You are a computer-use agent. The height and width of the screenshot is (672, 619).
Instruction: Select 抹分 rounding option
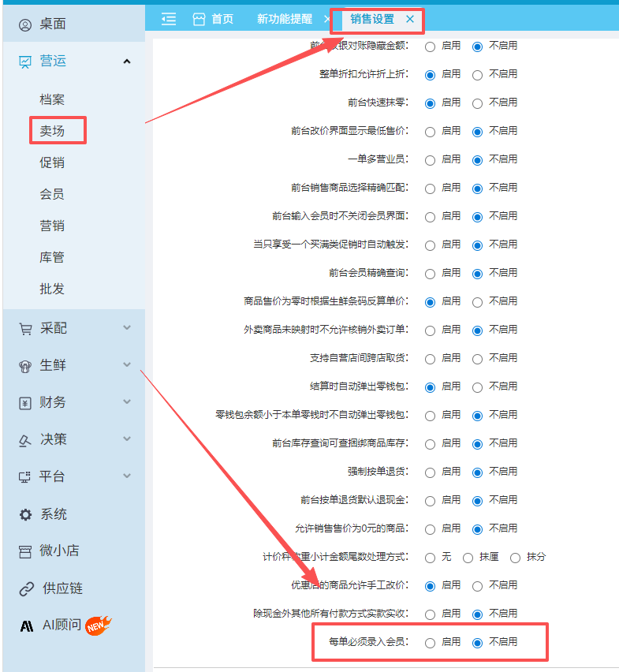[x=516, y=558]
